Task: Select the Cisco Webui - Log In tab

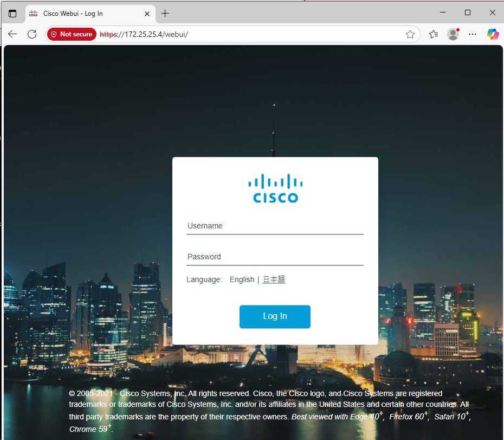Action: [73, 14]
